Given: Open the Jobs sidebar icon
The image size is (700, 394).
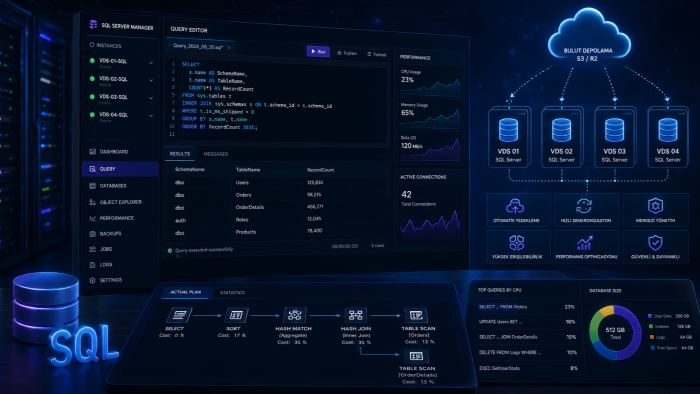Looking at the screenshot, I should pyautogui.click(x=92, y=249).
